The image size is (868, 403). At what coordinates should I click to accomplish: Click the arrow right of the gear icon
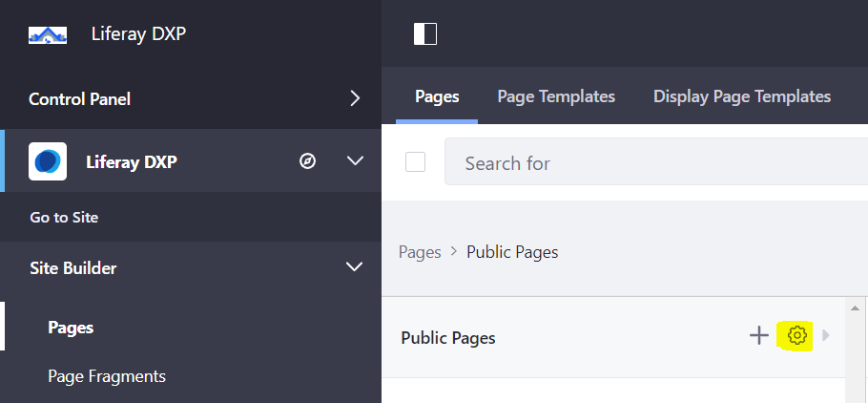tap(826, 335)
